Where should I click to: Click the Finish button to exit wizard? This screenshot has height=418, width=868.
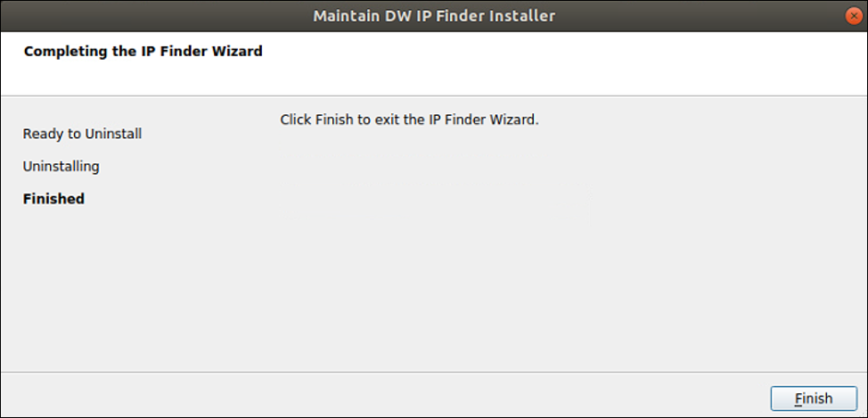point(814,398)
